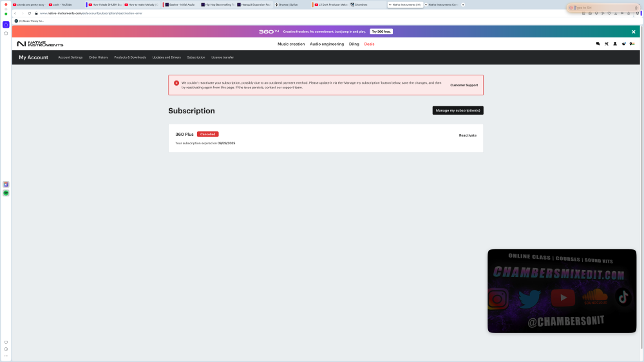Open the Music Theory bookmark
Image resolution: width=644 pixels, height=362 pixels.
(29, 21)
